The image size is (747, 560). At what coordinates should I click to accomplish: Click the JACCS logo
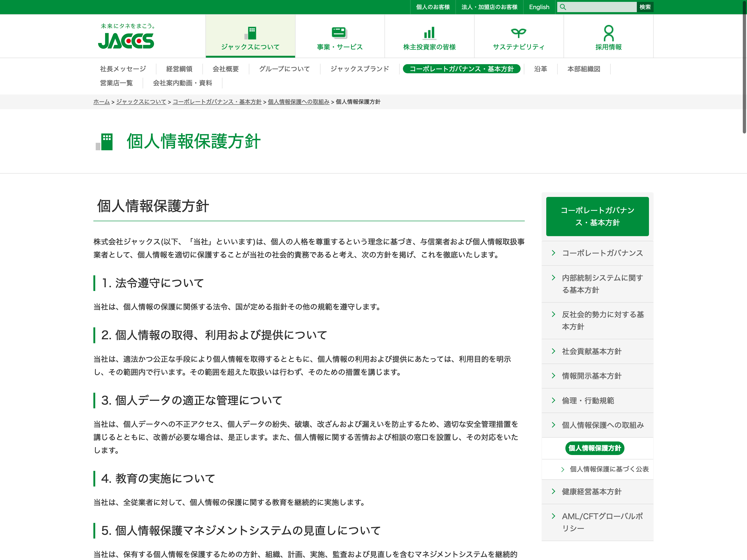pos(126,41)
